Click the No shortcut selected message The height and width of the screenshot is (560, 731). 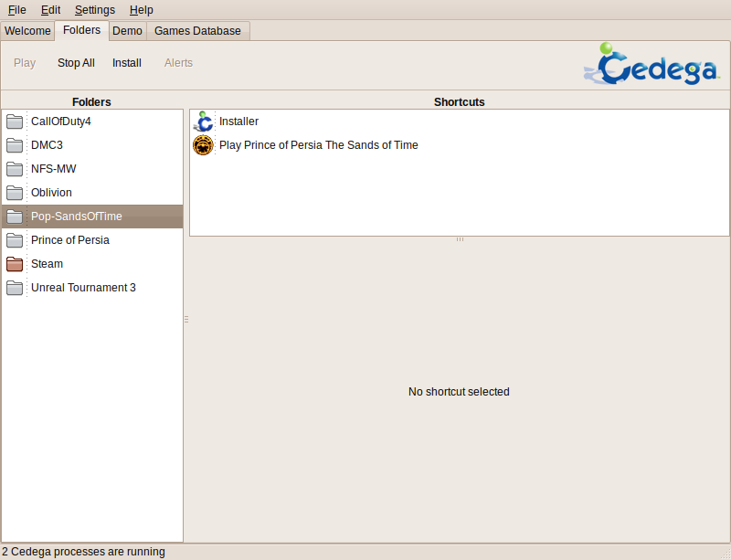(459, 392)
